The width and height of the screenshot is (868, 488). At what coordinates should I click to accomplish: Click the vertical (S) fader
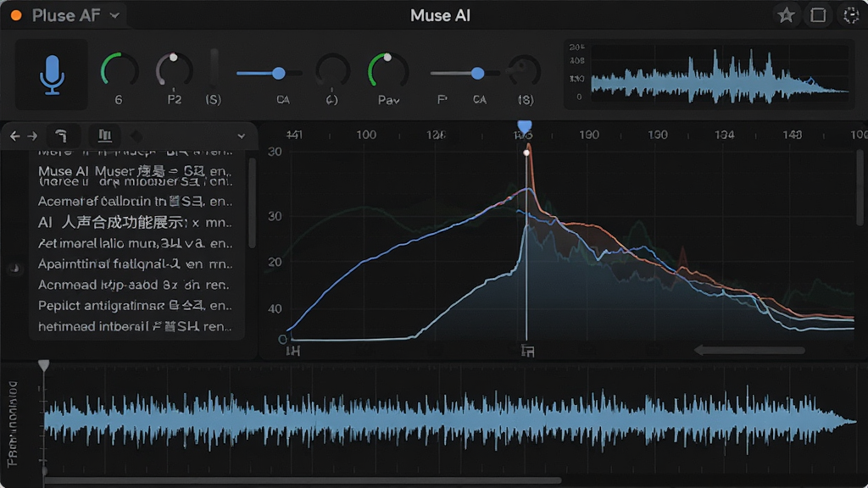214,69
